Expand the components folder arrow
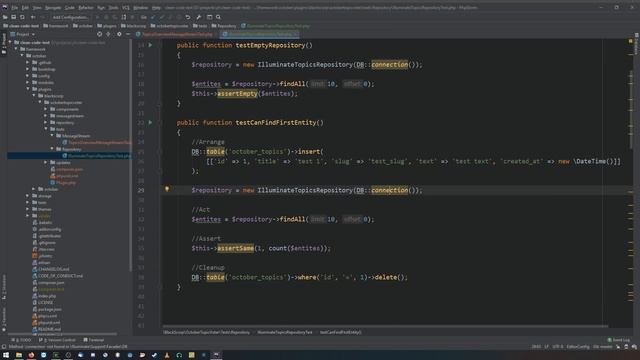Screen dimensions: 640x360 [x=46, y=109]
